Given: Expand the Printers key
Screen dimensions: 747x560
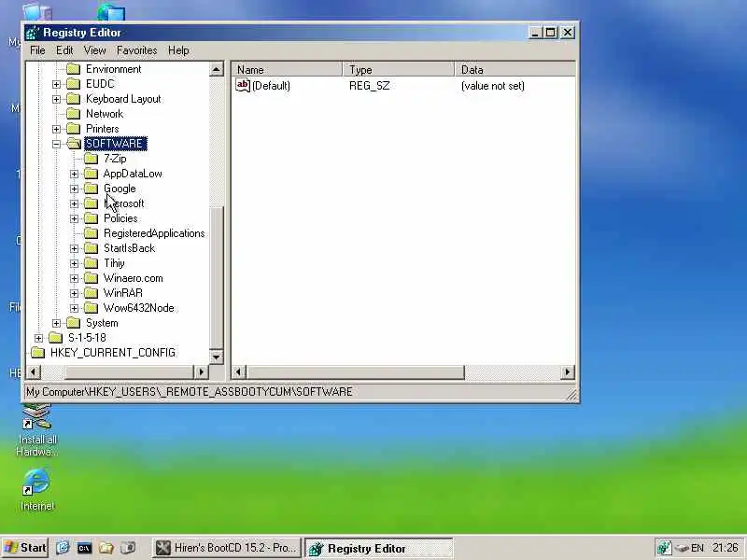Looking at the screenshot, I should point(56,129).
